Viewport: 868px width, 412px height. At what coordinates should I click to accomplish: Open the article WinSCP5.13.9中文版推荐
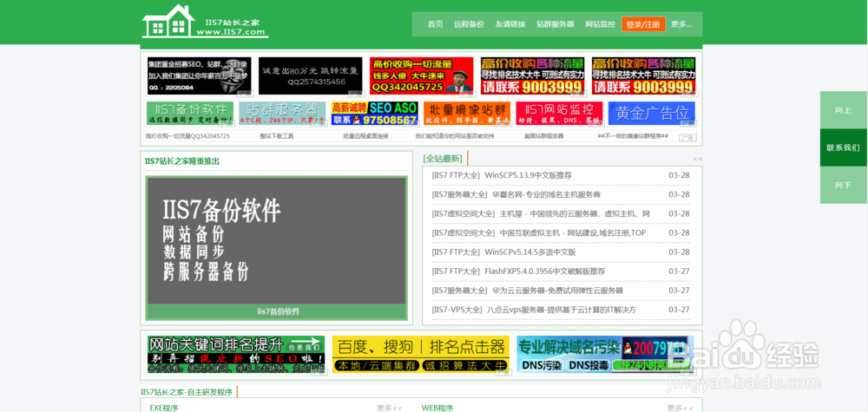tap(528, 175)
